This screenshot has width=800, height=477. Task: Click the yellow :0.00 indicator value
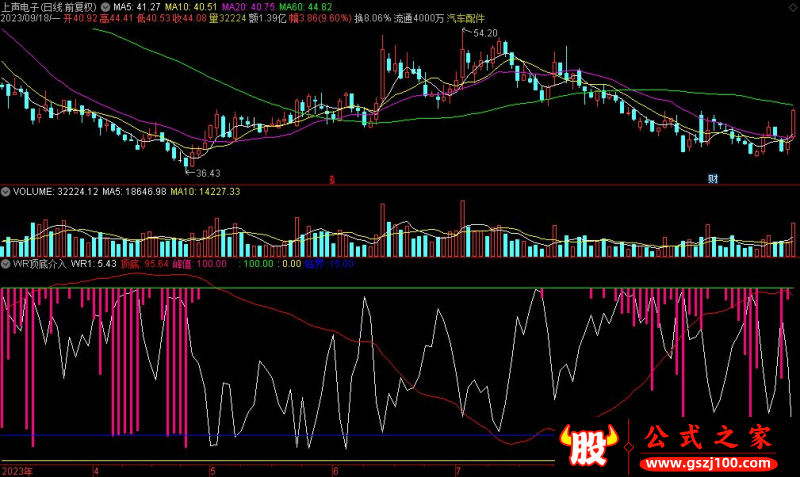(289, 264)
